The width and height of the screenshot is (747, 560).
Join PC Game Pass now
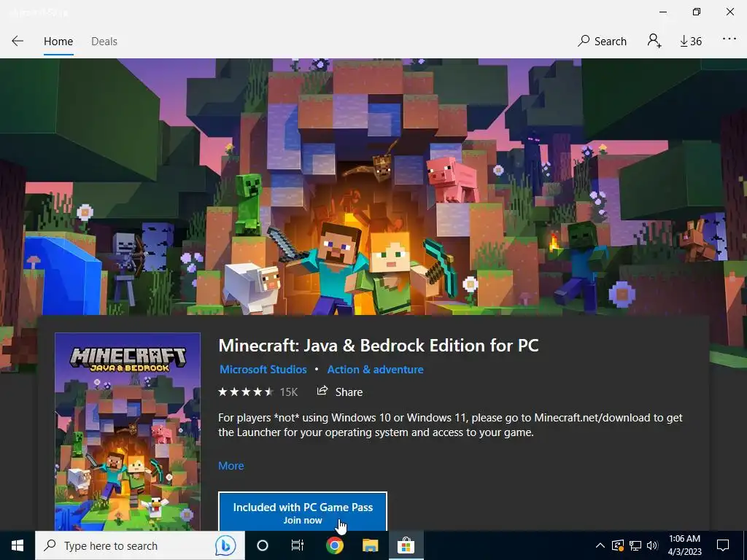(x=303, y=512)
